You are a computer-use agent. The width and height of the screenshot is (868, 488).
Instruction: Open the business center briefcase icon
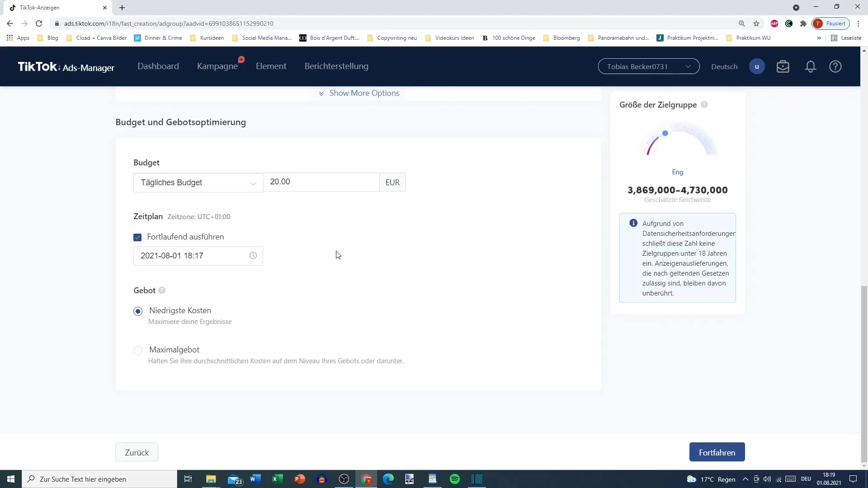coord(783,66)
